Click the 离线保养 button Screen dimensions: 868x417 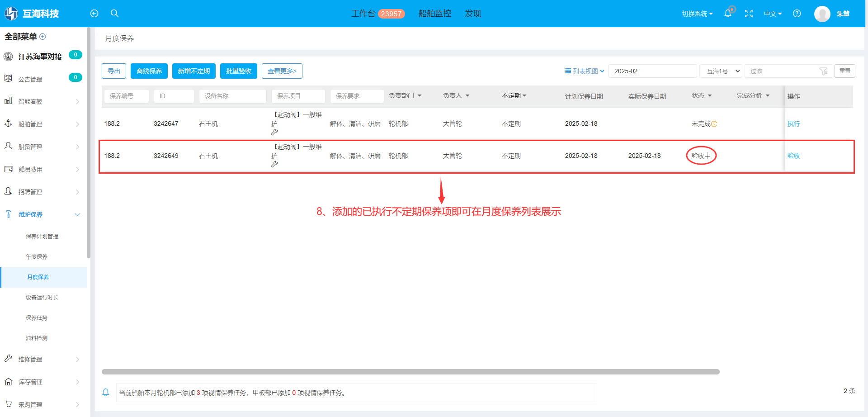[149, 71]
